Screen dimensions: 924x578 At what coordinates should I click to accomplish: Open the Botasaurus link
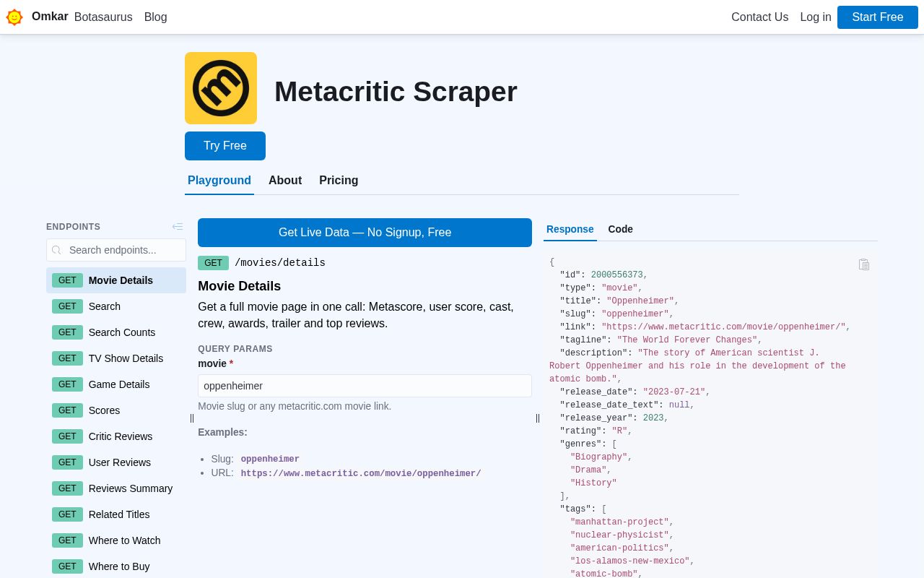[103, 17]
